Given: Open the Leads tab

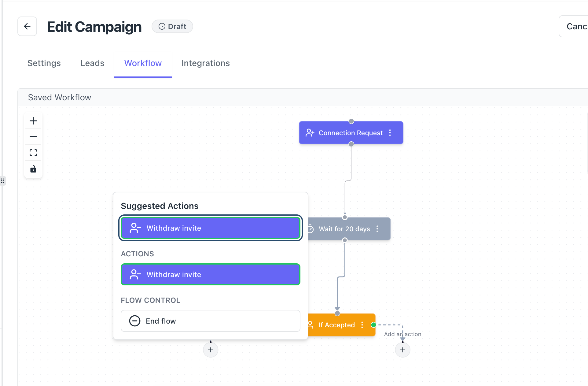Looking at the screenshot, I should click(x=92, y=63).
